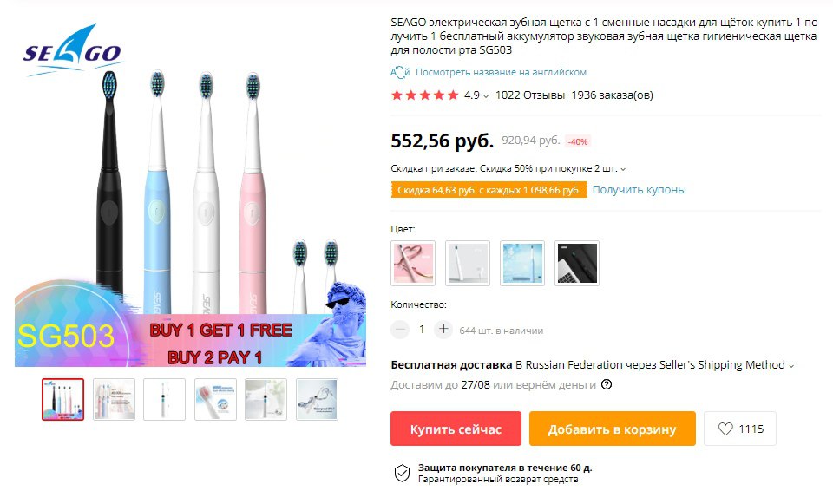Click the heart wishlist icon showing 1115

(x=725, y=429)
